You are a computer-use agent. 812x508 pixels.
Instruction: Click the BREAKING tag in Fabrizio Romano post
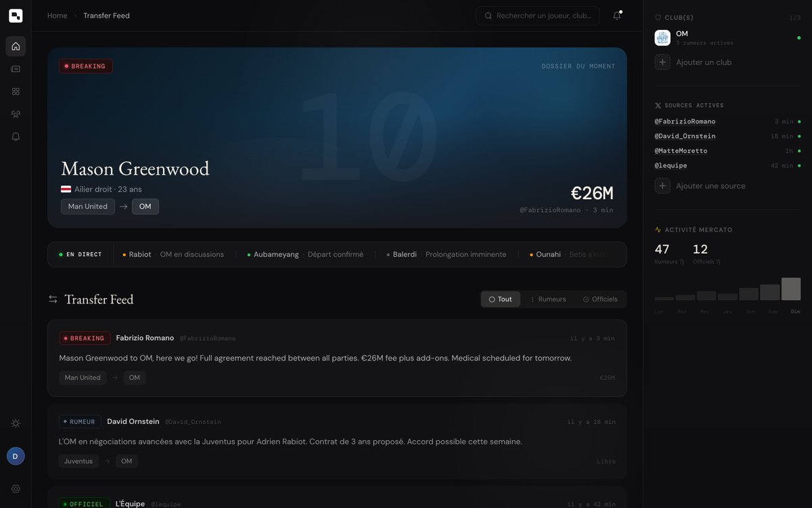click(85, 338)
